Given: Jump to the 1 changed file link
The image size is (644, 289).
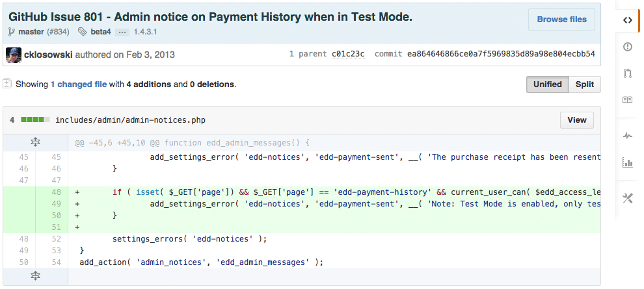Looking at the screenshot, I should (79, 84).
